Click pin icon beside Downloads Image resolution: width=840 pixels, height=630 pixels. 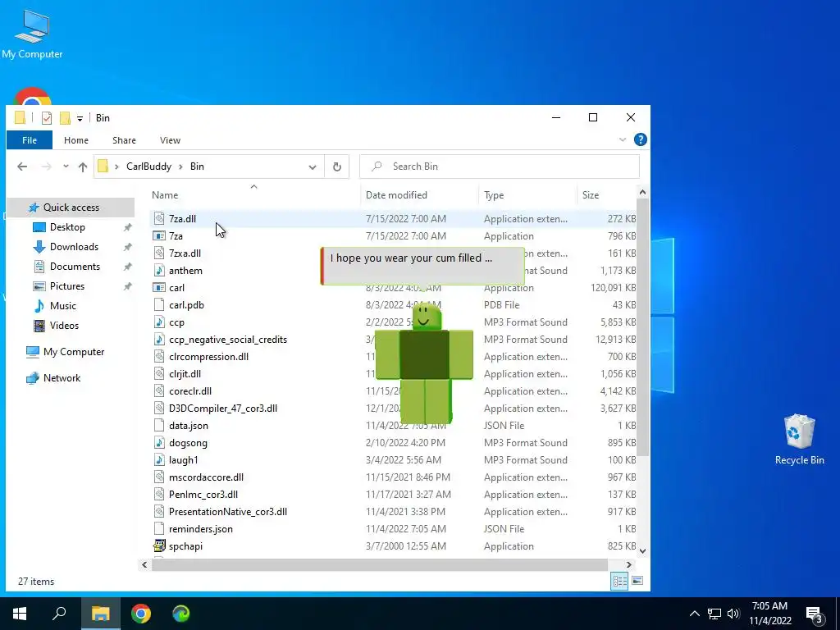point(127,247)
